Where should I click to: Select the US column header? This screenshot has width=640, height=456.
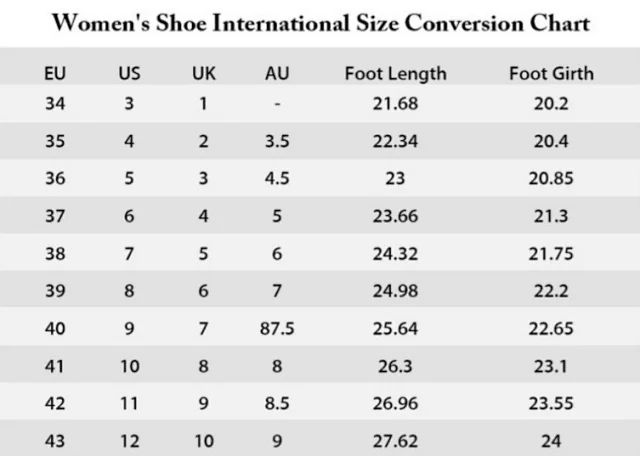129,73
